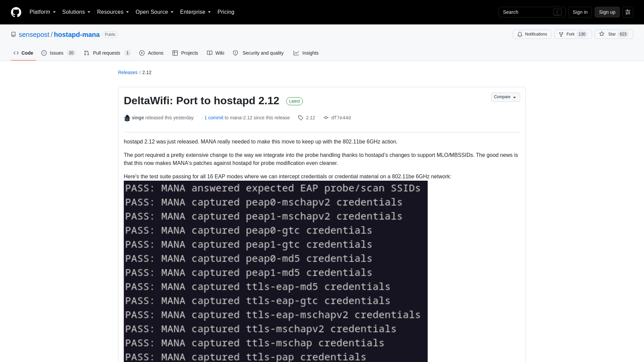Click the Issues count badge 20
Image resolution: width=644 pixels, height=362 pixels.
71,53
